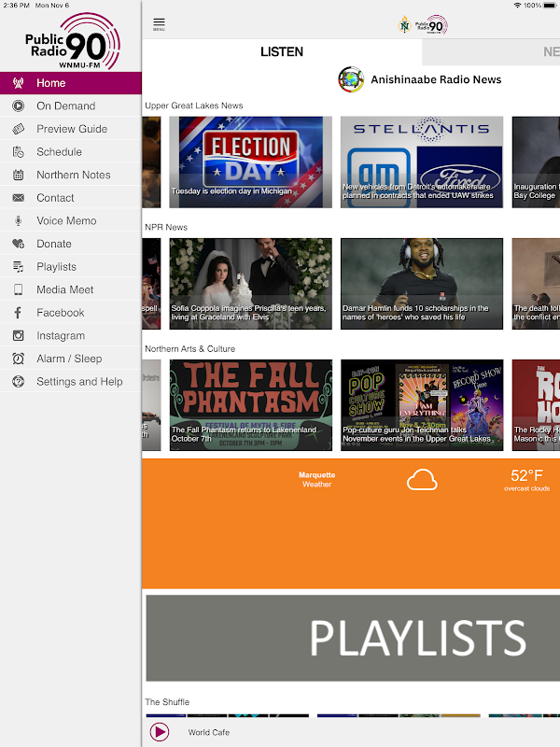Viewport: 560px width, 747px height.
Task: Click the cloud weather icon
Action: [422, 480]
